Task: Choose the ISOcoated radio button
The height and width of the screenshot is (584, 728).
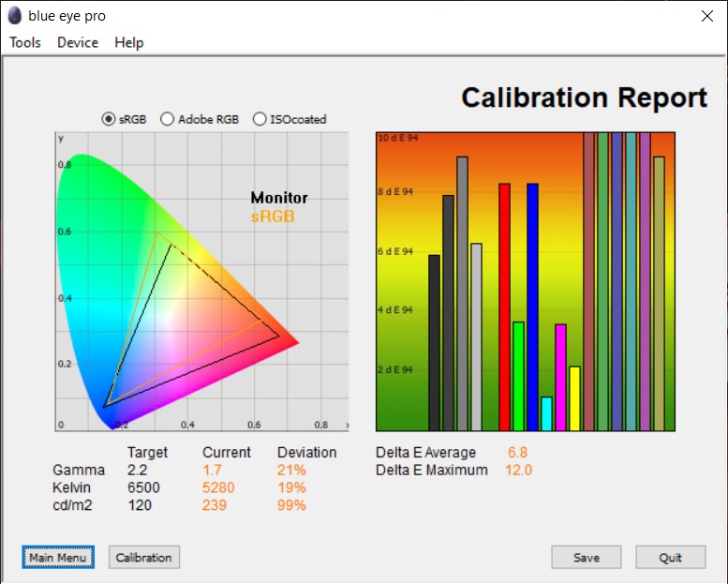Action: [260, 119]
